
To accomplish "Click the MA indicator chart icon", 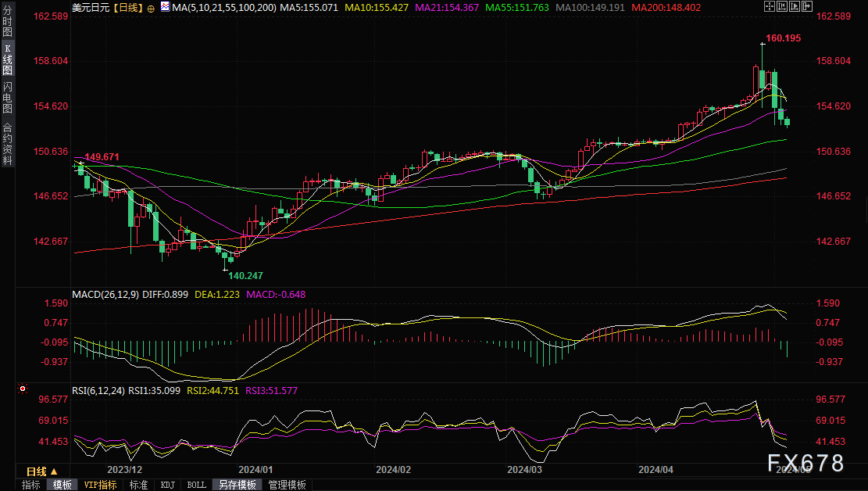I will pos(165,7).
